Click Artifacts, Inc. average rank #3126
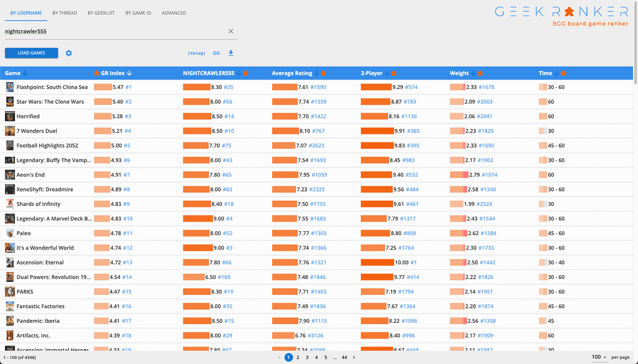638x364 pixels. [315, 335]
